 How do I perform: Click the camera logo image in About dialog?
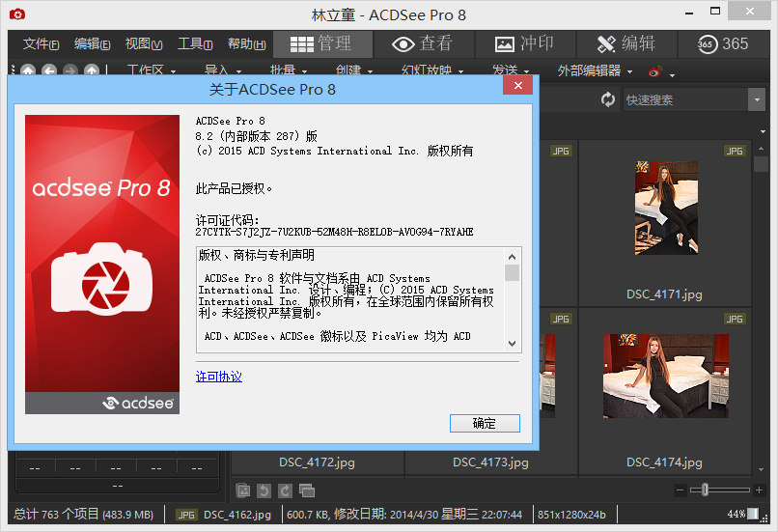coord(102,265)
